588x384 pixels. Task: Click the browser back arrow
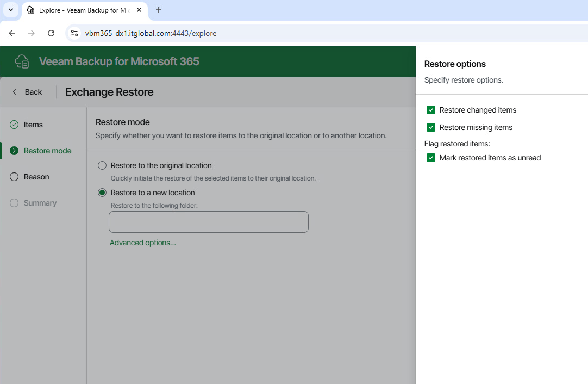pyautogui.click(x=12, y=33)
